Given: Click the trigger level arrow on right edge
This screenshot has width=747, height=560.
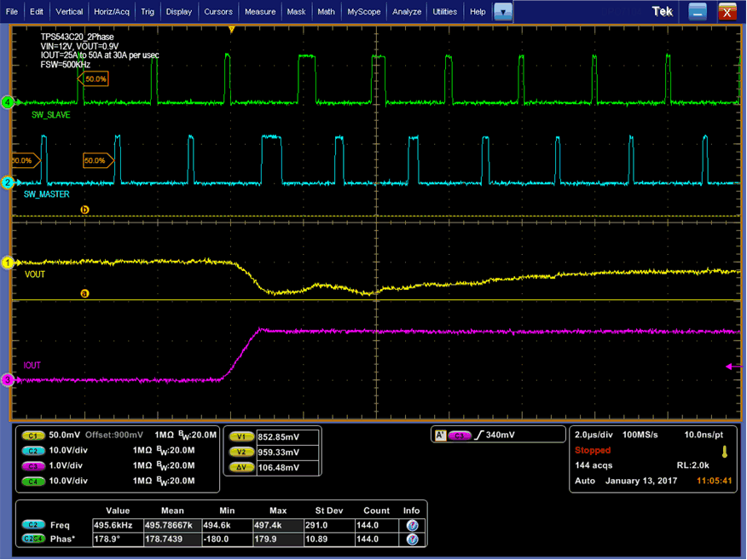Looking at the screenshot, I should (732, 366).
